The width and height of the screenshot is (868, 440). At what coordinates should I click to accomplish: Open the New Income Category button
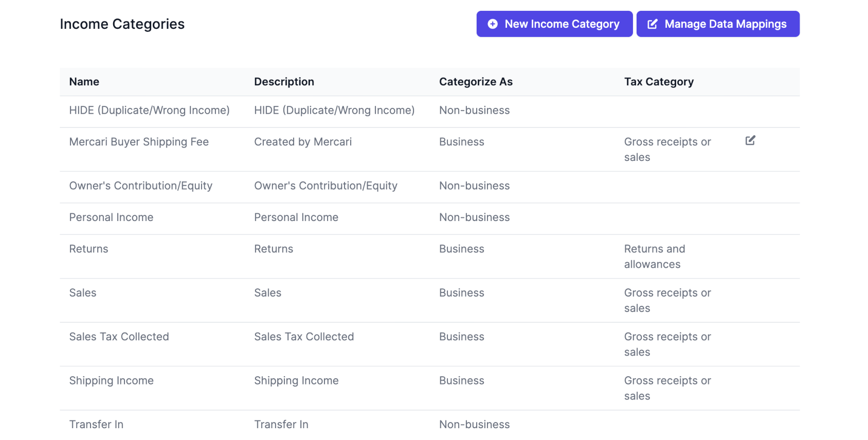pyautogui.click(x=554, y=24)
